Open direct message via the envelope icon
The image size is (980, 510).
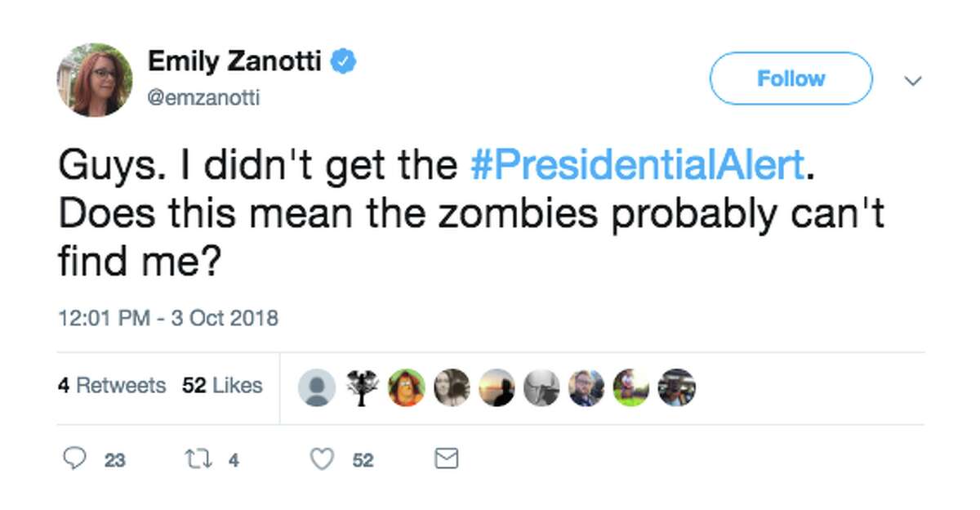coord(444,459)
